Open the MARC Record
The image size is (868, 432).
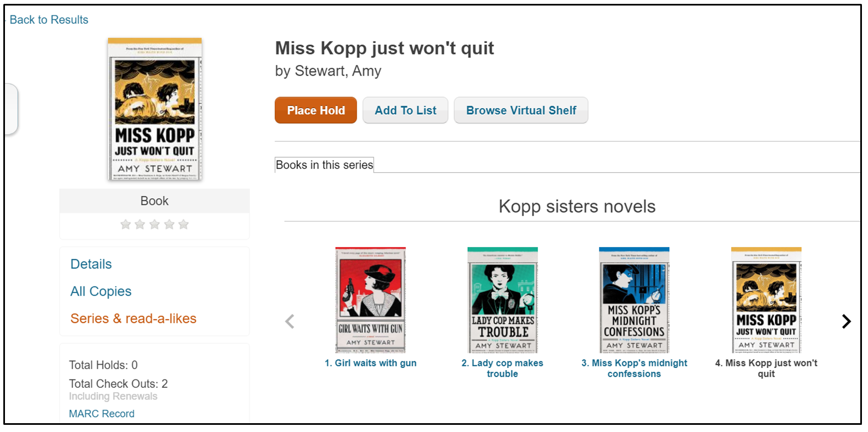[x=102, y=413]
